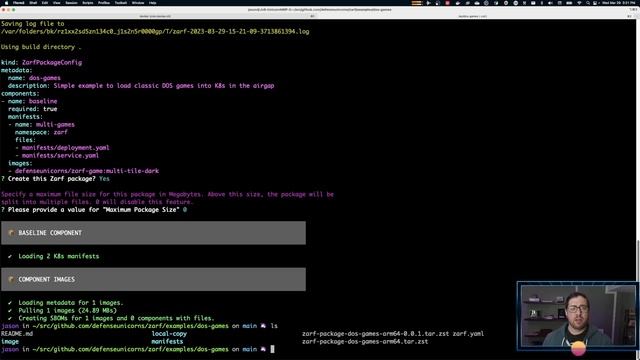Open the Help menu
The width and height of the screenshot is (640, 360).
pyautogui.click(x=152, y=3)
